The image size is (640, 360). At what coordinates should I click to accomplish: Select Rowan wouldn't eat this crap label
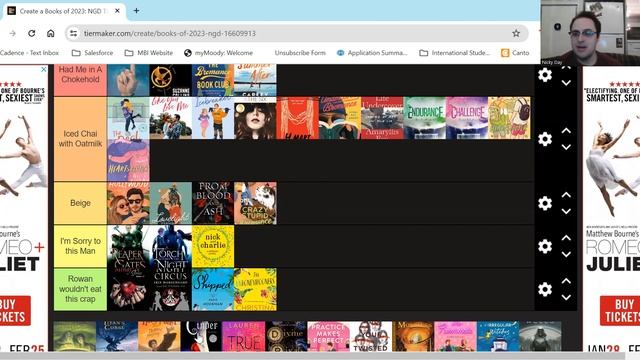[x=80, y=289]
